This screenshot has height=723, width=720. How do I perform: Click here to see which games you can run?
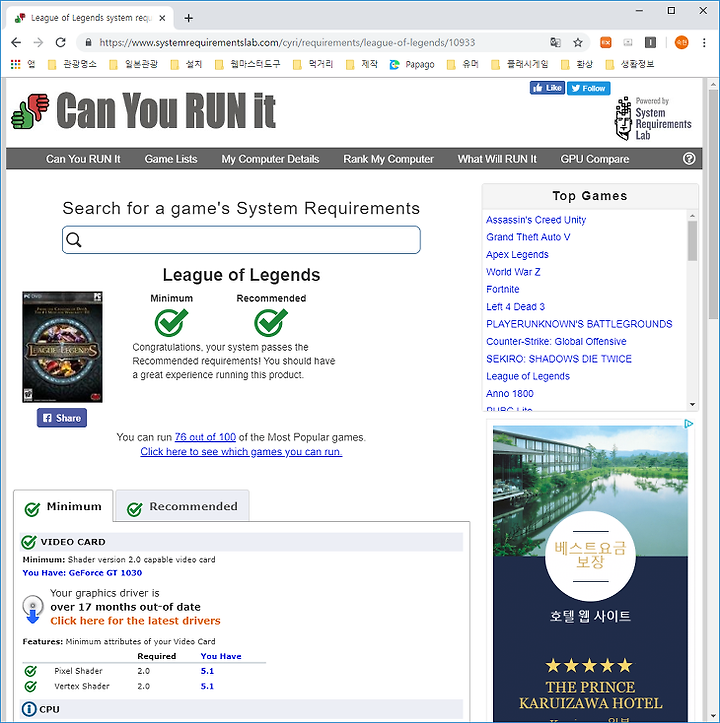pyautogui.click(x=241, y=451)
